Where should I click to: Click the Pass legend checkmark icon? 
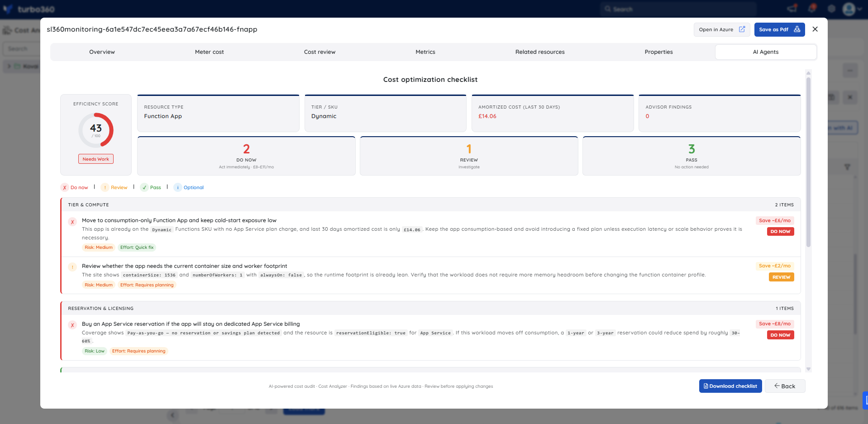pos(144,187)
